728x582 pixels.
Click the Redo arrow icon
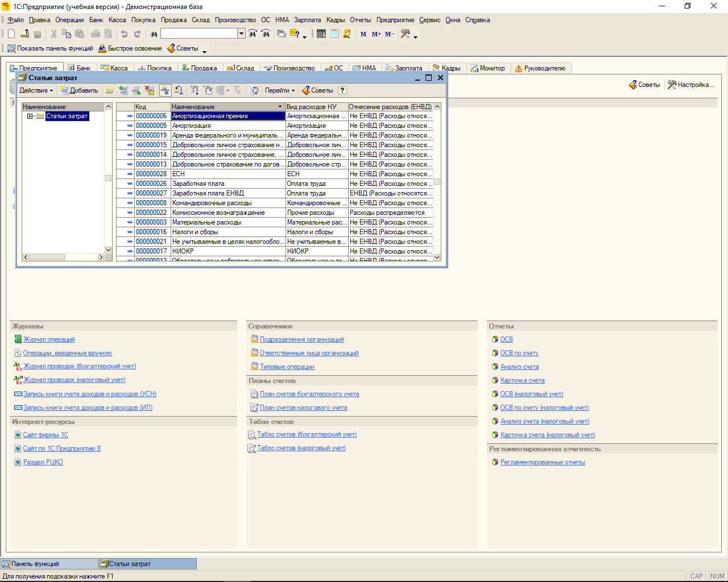click(x=137, y=34)
